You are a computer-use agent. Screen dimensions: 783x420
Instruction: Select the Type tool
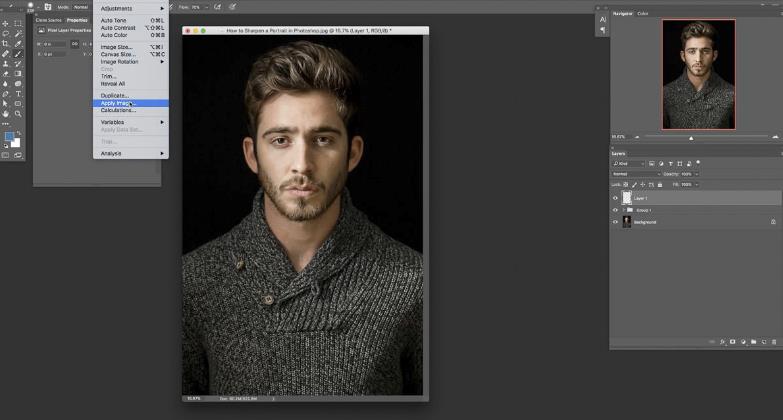tap(18, 93)
